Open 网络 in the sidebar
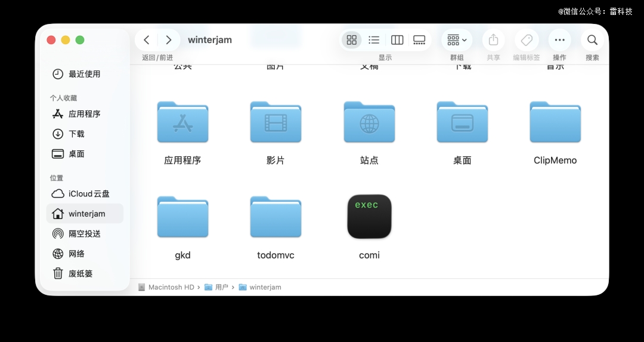 (x=85, y=254)
